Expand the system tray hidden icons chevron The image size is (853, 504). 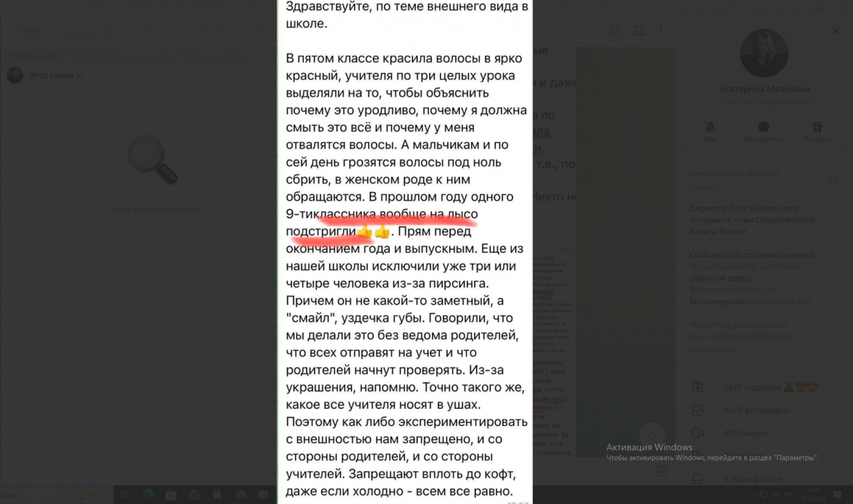point(753,495)
